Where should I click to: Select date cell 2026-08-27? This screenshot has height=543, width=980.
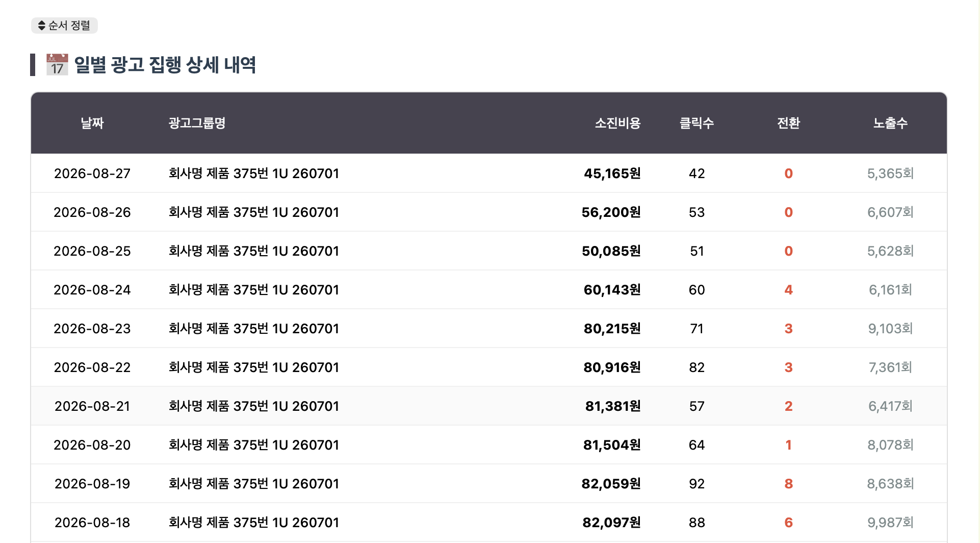point(92,174)
